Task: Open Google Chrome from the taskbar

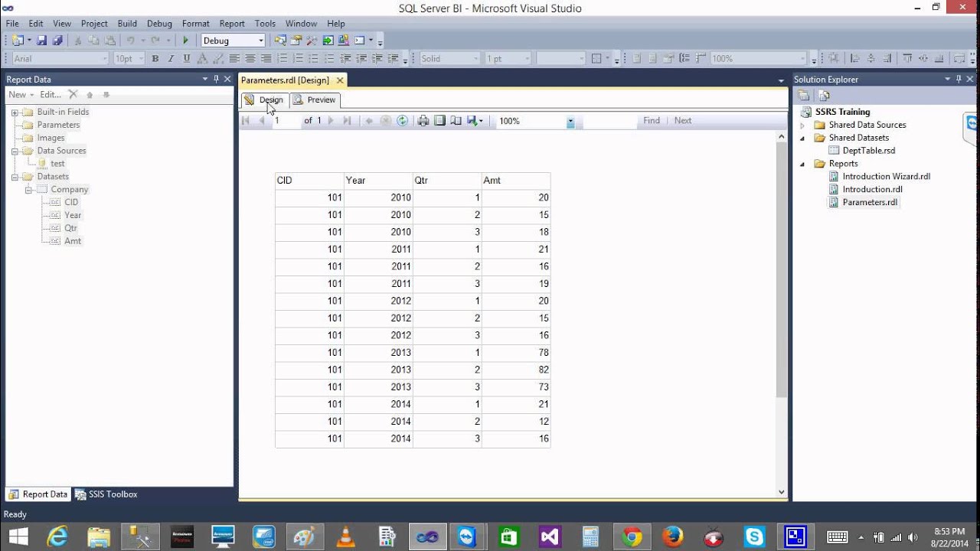Action: (x=632, y=537)
